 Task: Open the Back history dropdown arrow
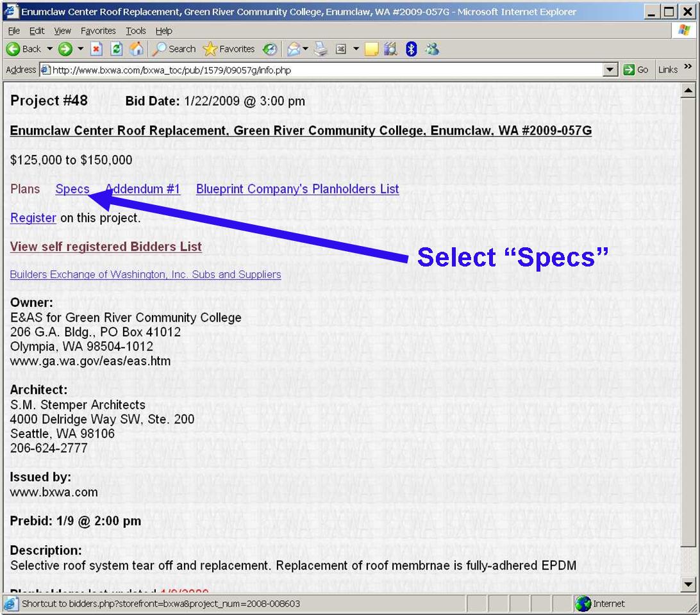[49, 49]
